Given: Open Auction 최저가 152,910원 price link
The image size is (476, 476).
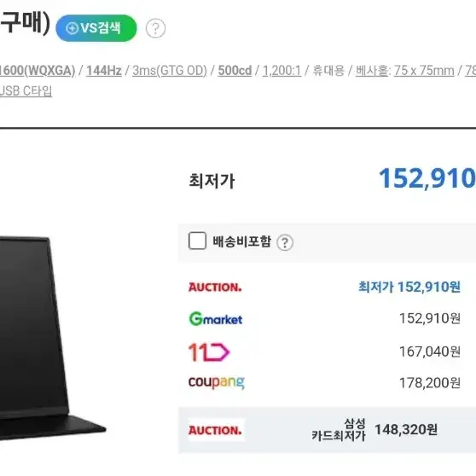Looking at the screenshot, I should click(409, 287).
